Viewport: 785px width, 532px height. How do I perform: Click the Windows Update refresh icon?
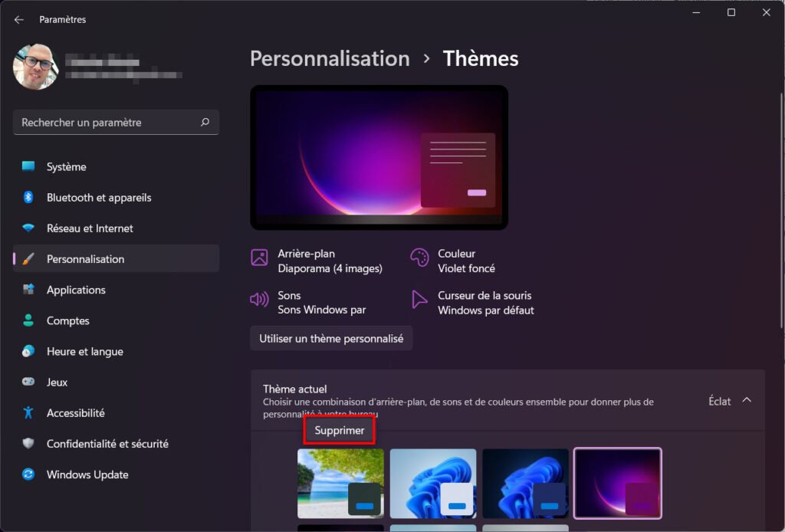pos(28,474)
